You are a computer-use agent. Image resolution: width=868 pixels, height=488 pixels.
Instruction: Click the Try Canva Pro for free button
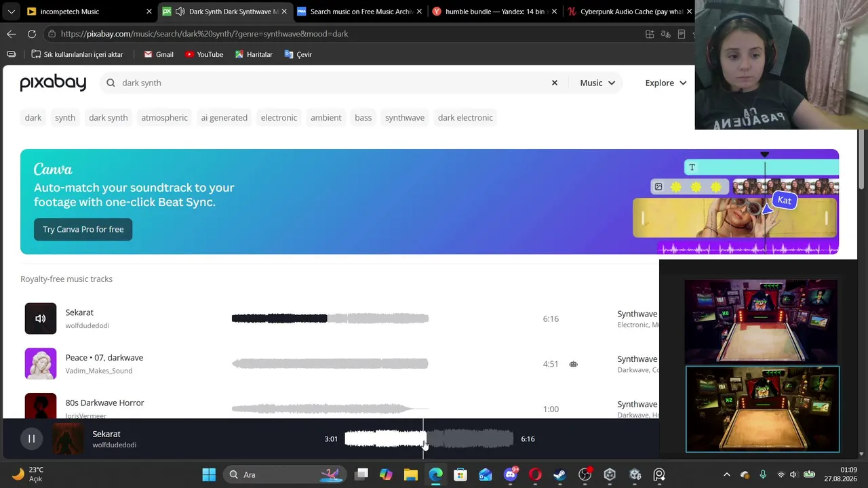pyautogui.click(x=83, y=229)
